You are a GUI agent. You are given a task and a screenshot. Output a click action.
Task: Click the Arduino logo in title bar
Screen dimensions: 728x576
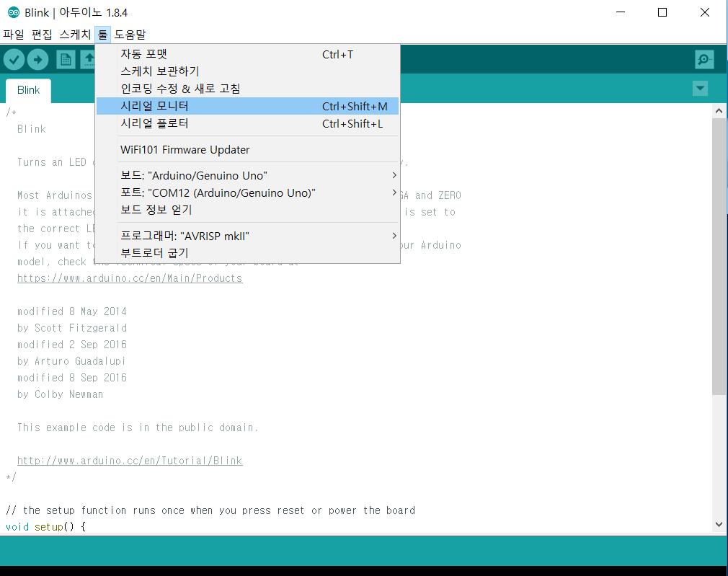tap(14, 12)
